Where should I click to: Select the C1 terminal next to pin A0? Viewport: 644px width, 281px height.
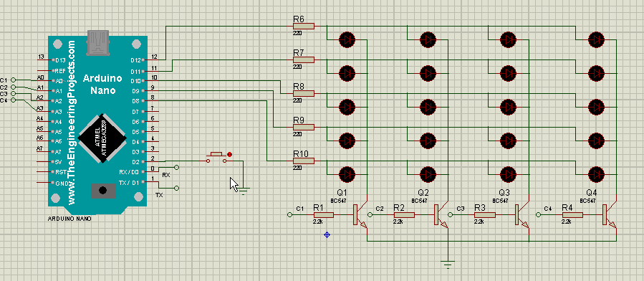point(13,80)
